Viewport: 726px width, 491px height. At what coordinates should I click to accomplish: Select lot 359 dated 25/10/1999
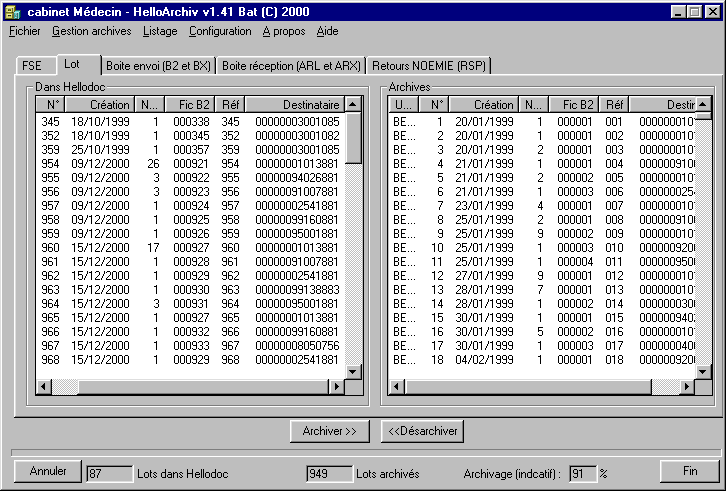point(190,150)
